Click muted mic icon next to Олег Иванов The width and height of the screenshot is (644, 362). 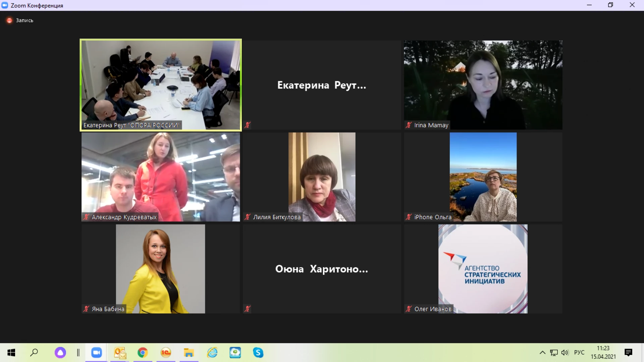click(409, 309)
